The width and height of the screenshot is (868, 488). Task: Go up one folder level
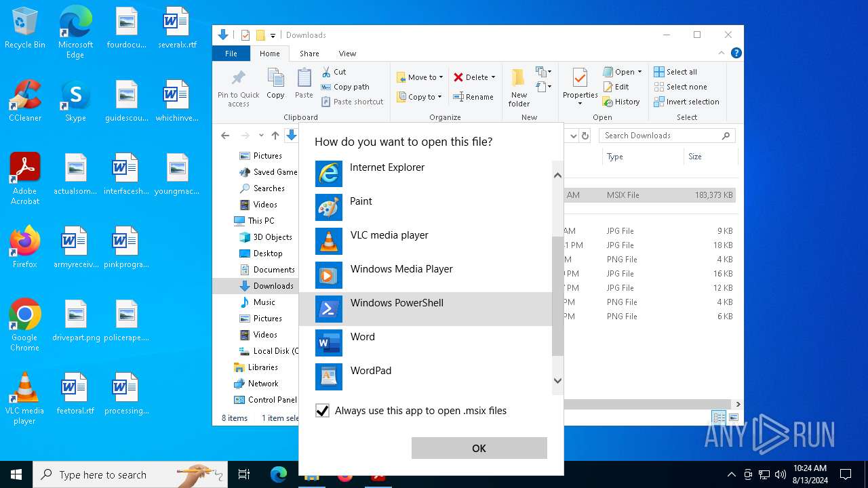click(275, 136)
